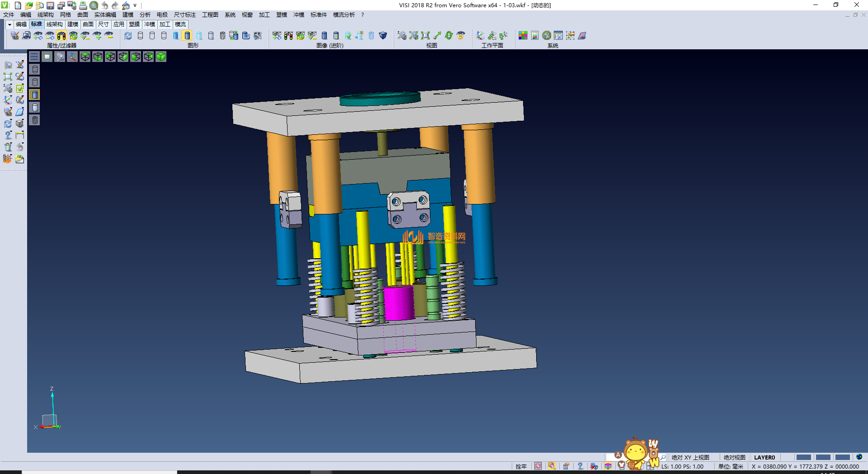Click the wrench settings icon in 系统 group
The height and width of the screenshot is (474, 868).
coord(547,36)
